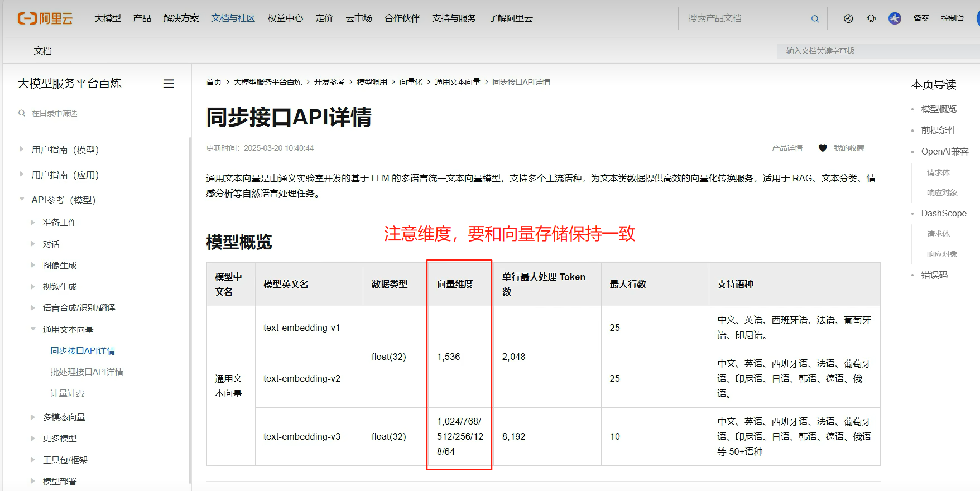Open the compass icon in header
980x491 pixels.
coord(848,18)
